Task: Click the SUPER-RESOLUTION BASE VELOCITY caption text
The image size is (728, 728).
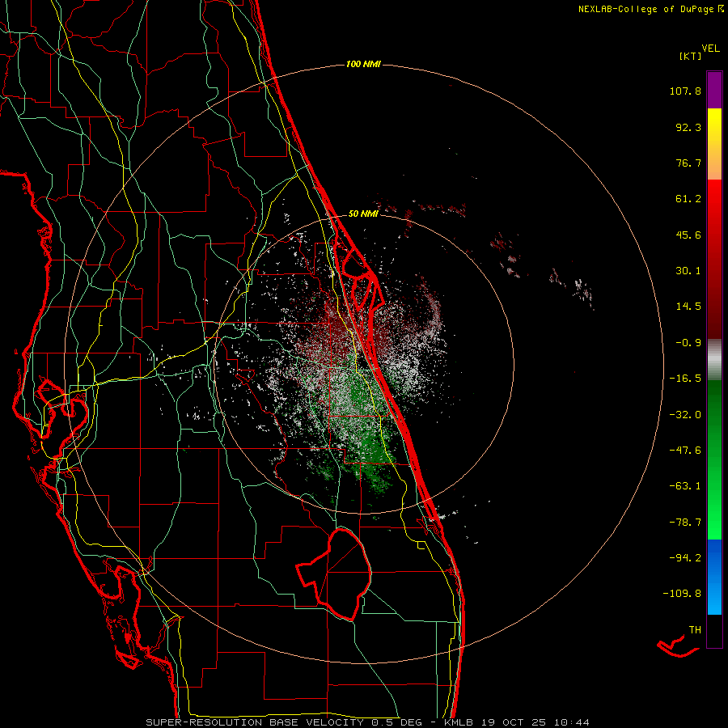Action: [x=255, y=722]
